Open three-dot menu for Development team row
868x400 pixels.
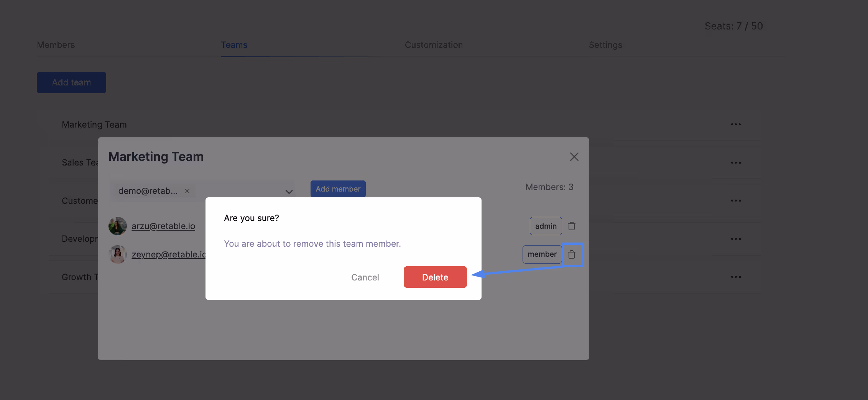click(x=736, y=239)
